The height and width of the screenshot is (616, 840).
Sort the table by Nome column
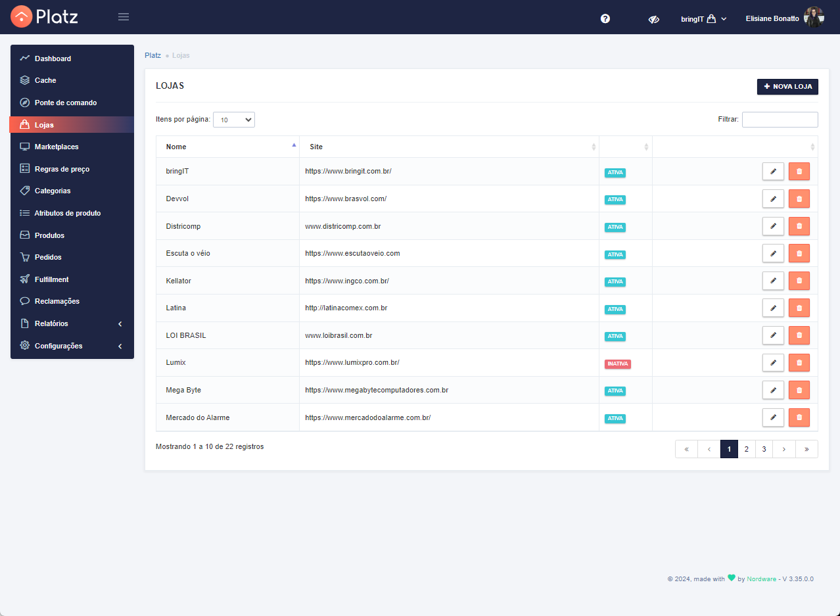point(227,147)
